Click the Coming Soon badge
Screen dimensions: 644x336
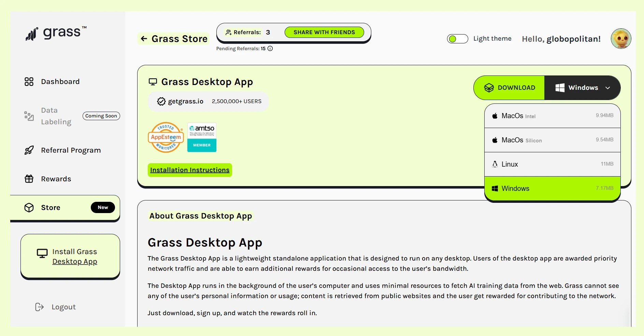(101, 116)
